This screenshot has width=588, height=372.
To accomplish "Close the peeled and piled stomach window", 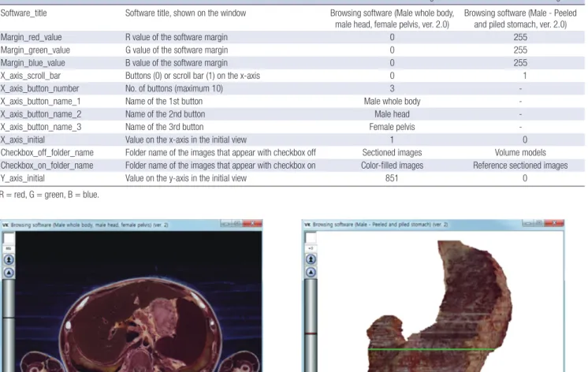I will coord(554,223).
